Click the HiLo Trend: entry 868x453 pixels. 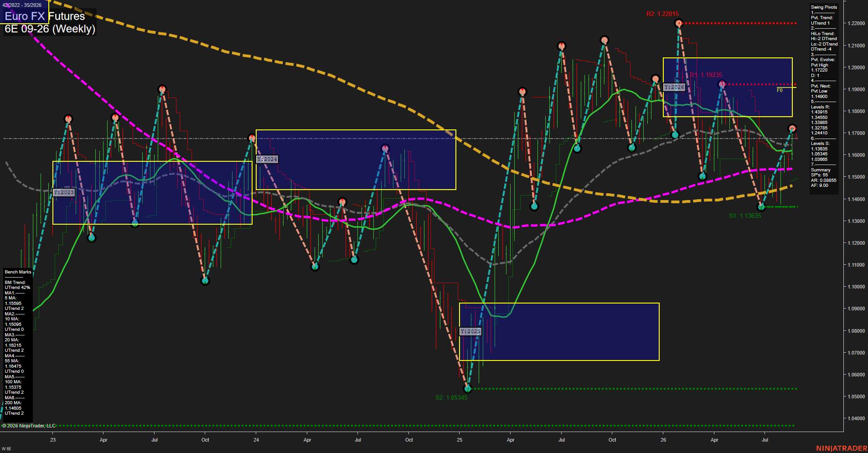pyautogui.click(x=822, y=34)
